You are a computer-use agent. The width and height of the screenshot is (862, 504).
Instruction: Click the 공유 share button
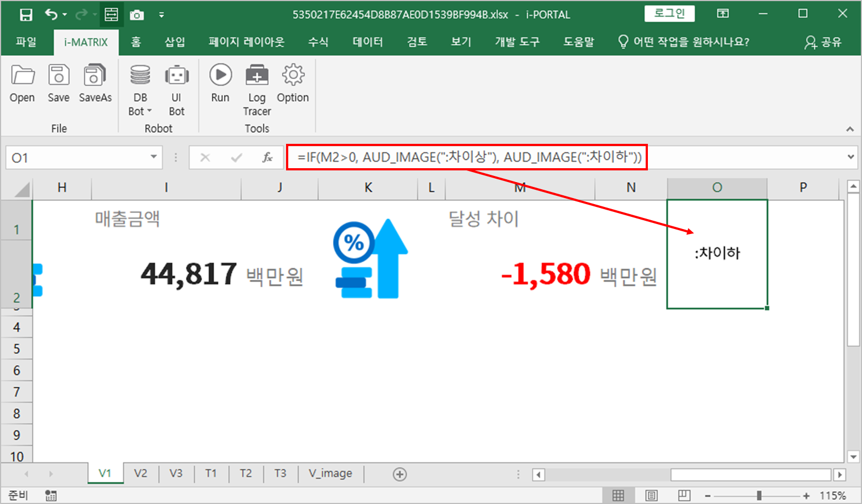(823, 42)
